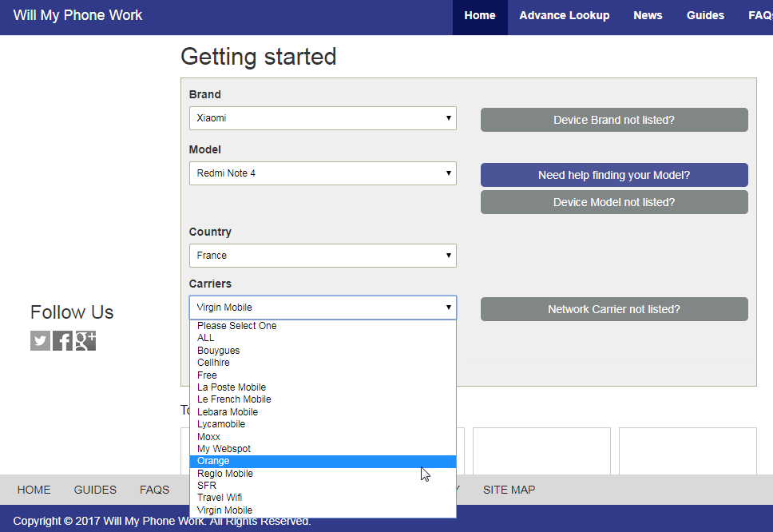Click the Will My Phone Work site title

click(x=78, y=15)
